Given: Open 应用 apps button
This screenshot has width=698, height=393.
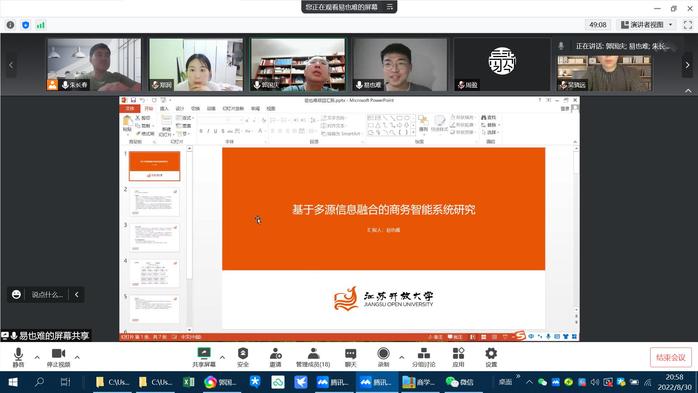Looking at the screenshot, I should coord(459,357).
